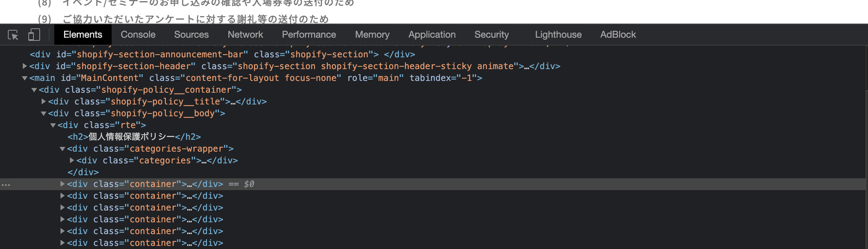Collapse the shopify-policy__body div
The height and width of the screenshot is (249, 868).
[44, 114]
